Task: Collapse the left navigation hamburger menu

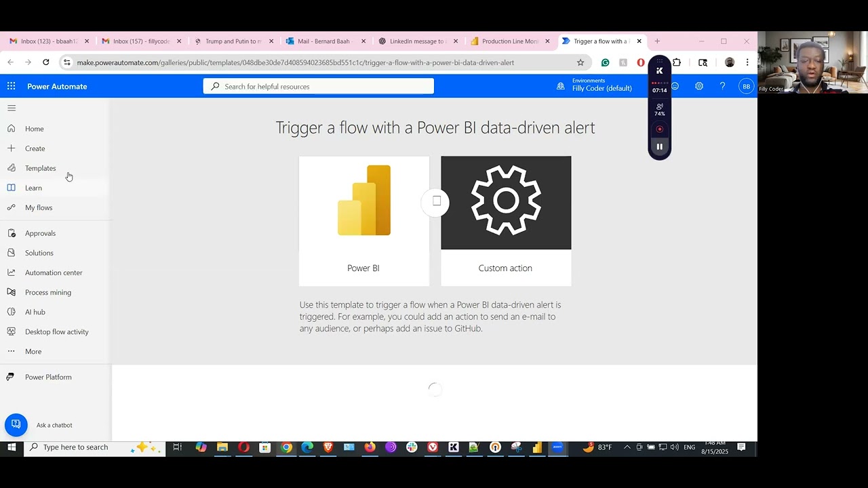Action: tap(12, 108)
